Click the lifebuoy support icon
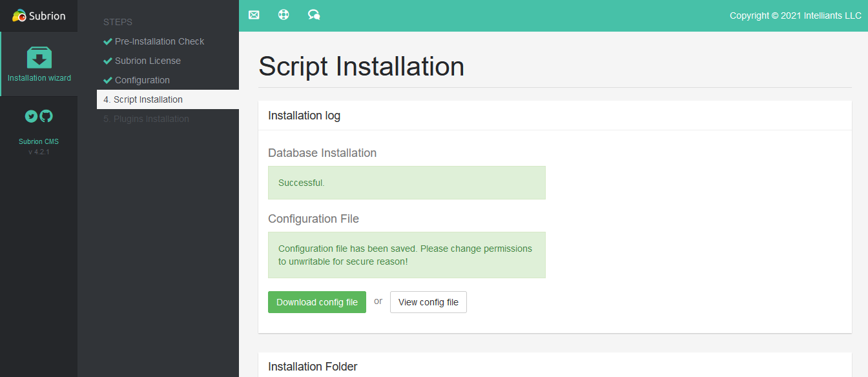 (x=284, y=15)
